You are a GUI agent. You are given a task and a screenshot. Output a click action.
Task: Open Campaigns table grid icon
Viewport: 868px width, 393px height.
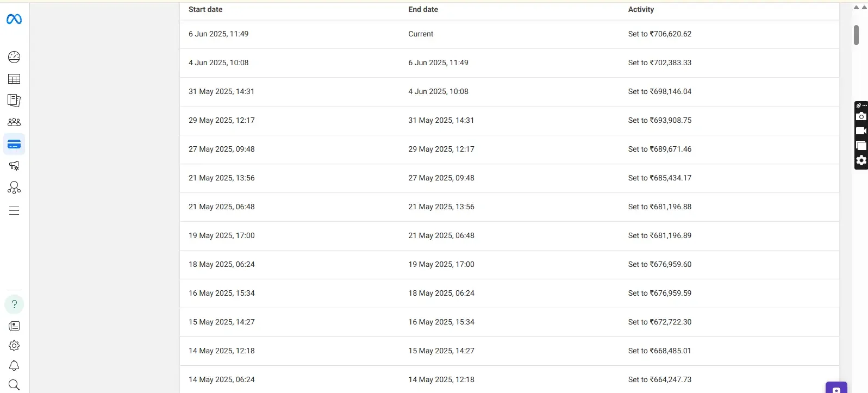[14, 79]
